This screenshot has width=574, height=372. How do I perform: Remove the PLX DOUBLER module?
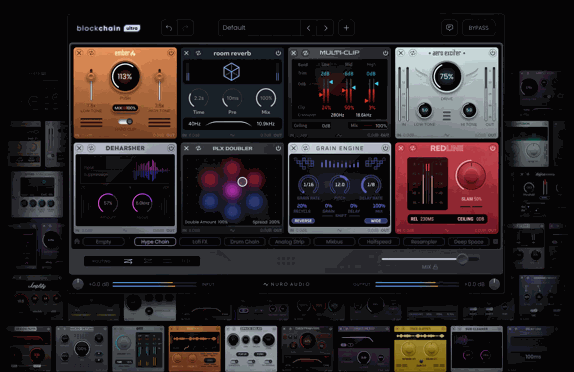[x=186, y=148]
